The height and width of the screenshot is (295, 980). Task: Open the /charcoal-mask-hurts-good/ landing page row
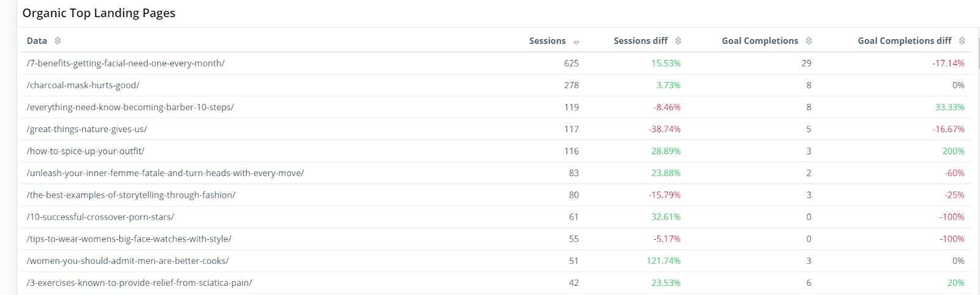coord(496,85)
